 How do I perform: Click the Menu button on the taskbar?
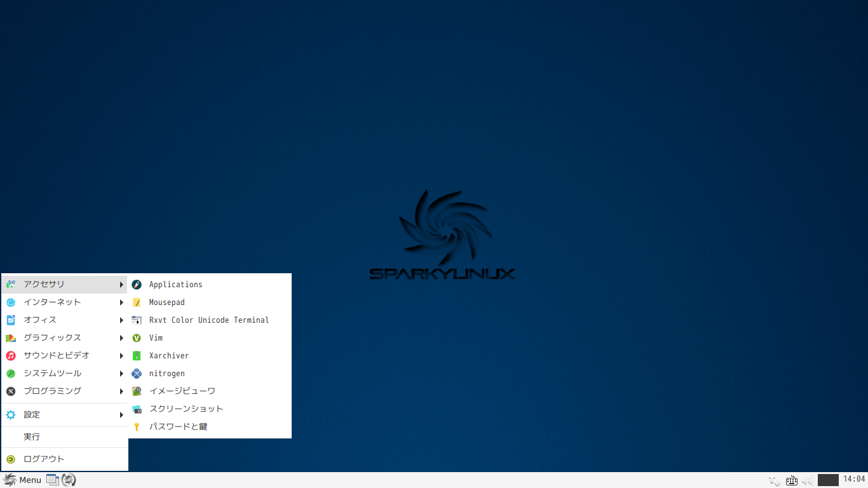(22, 480)
